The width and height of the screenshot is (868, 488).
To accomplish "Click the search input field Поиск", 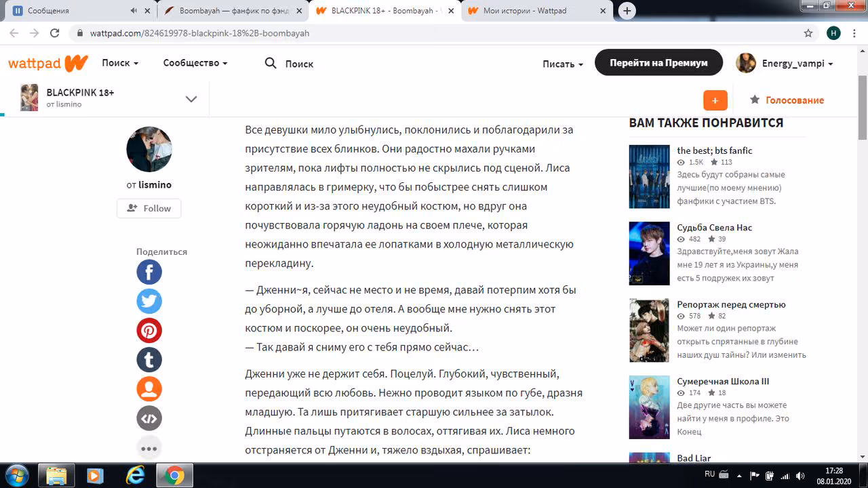I will [x=299, y=64].
